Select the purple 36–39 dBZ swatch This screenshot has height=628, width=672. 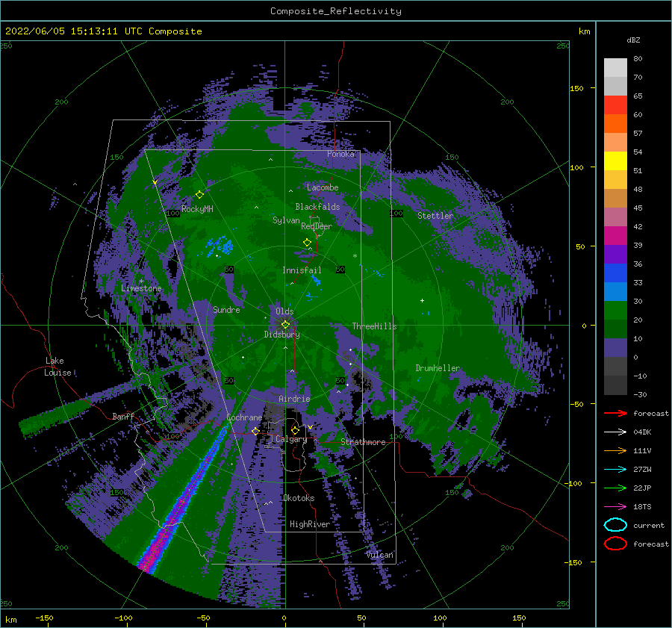(x=615, y=254)
